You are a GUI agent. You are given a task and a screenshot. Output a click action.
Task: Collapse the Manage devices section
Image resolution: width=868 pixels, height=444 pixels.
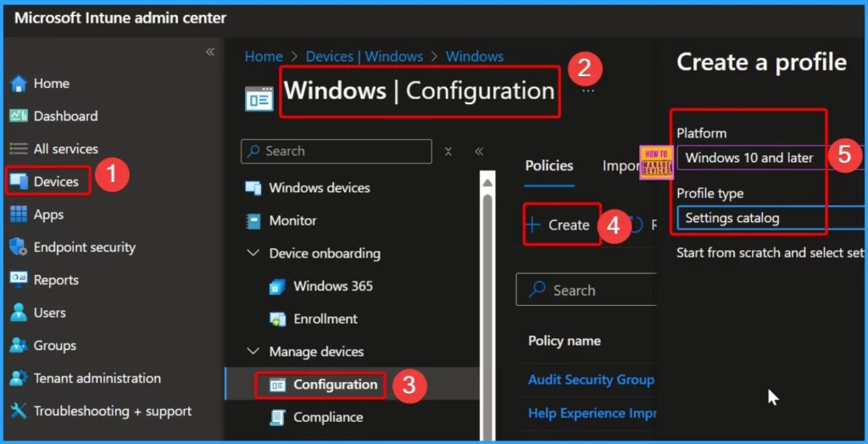pos(253,352)
